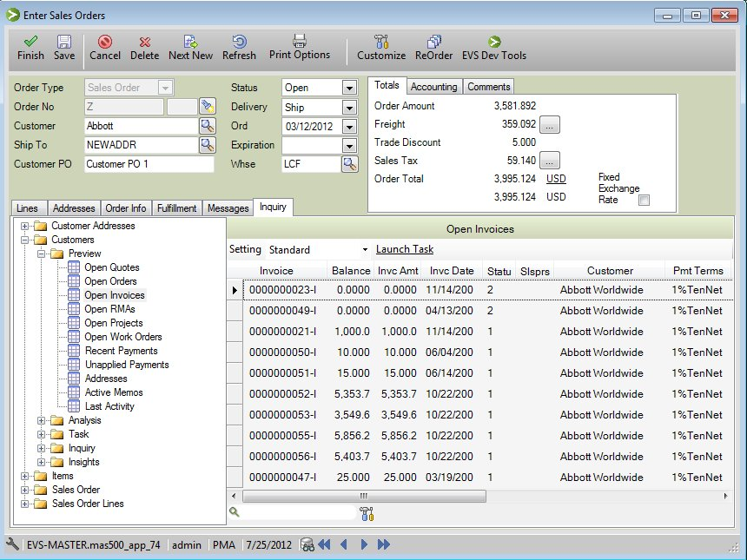Switch to the Fulfillment tab
Viewport: 747px width, 560px height.
176,208
